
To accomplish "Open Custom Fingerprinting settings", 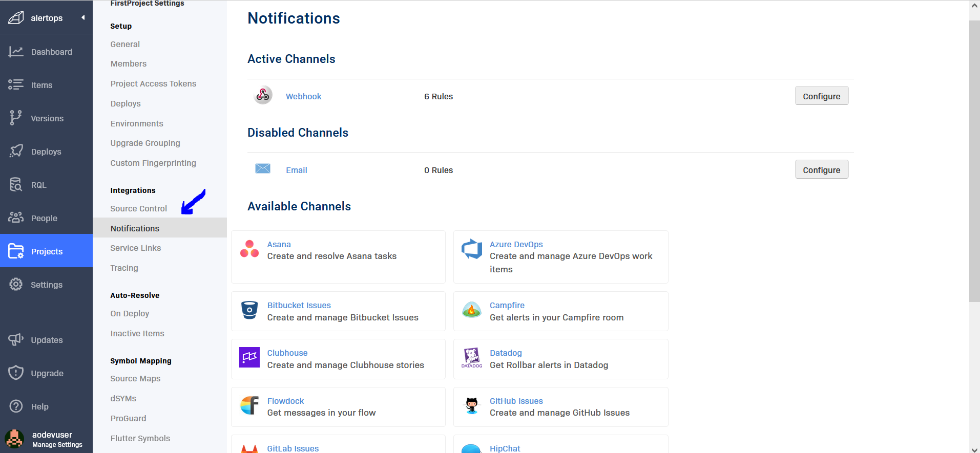I will tap(153, 163).
